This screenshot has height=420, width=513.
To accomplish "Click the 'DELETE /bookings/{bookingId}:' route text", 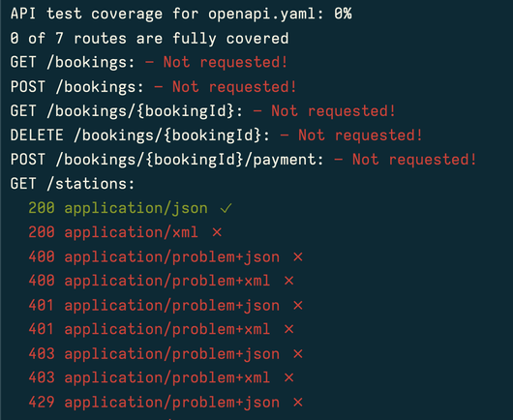I will (x=140, y=135).
